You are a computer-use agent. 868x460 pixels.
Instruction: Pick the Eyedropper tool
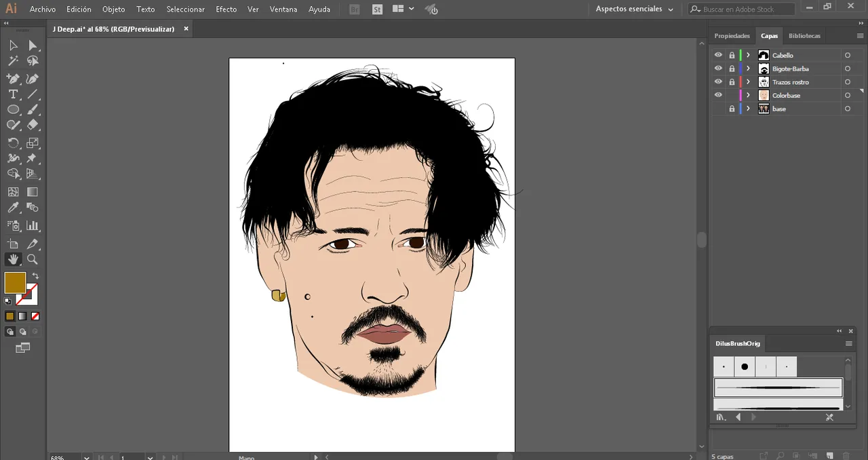coord(13,208)
